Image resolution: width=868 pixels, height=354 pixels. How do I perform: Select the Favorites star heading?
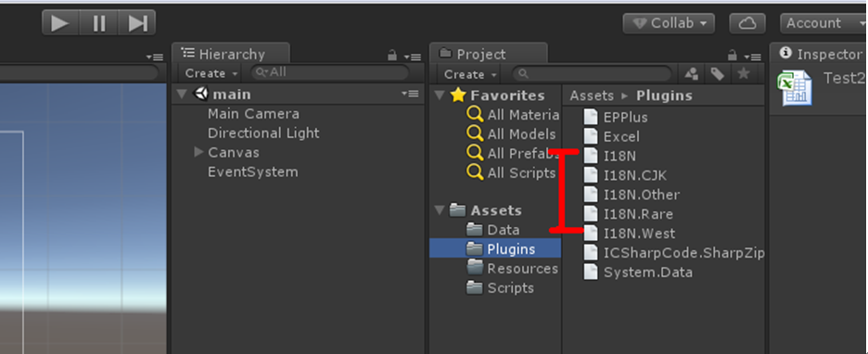coord(497,95)
